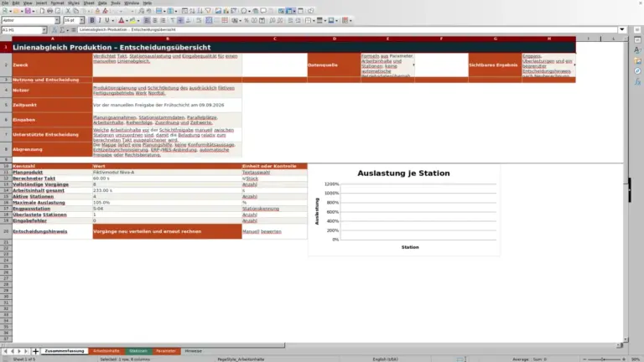Click the Background Color highlight swatch
This screenshot has height=362, width=644.
pos(132,20)
